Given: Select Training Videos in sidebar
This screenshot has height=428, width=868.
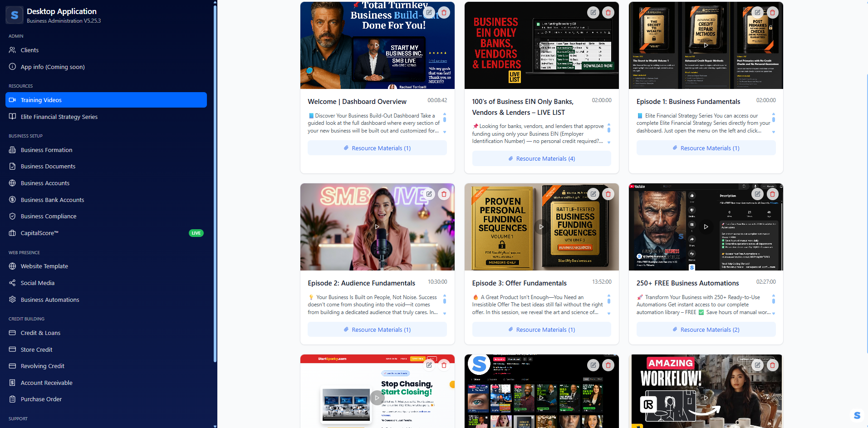Looking at the screenshot, I should click(106, 100).
